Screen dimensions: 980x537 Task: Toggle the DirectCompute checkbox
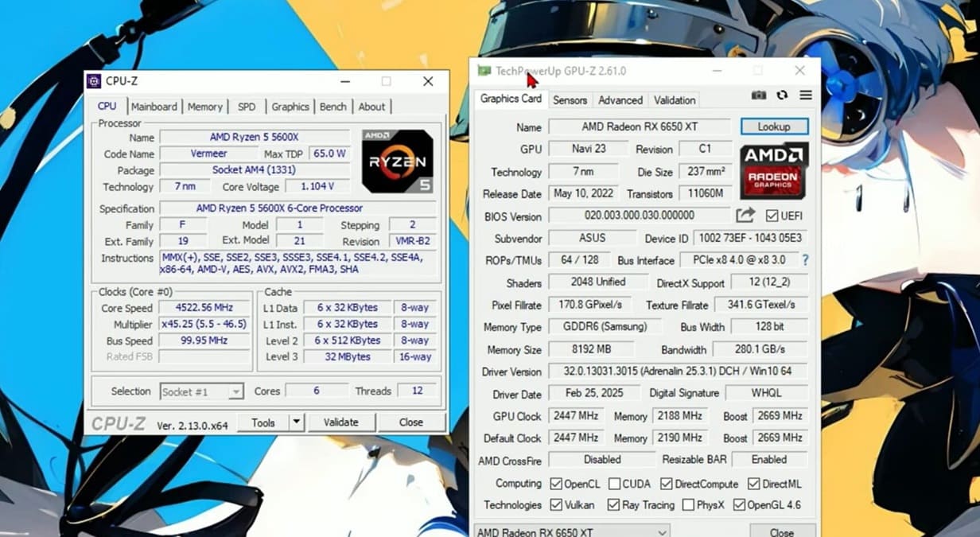click(666, 484)
